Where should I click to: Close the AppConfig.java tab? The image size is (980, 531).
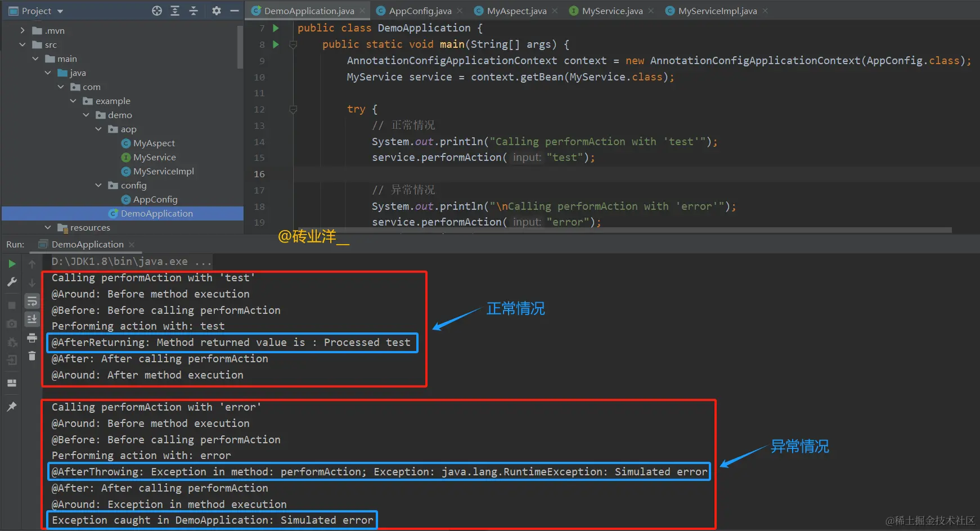[x=460, y=11]
